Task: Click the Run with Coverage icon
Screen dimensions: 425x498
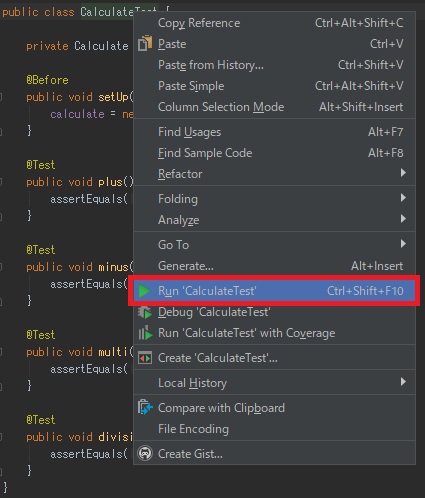Action: coord(145,333)
